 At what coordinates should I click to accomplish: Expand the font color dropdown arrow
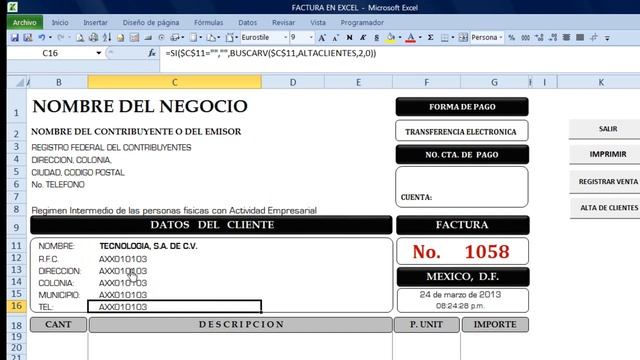(x=420, y=38)
